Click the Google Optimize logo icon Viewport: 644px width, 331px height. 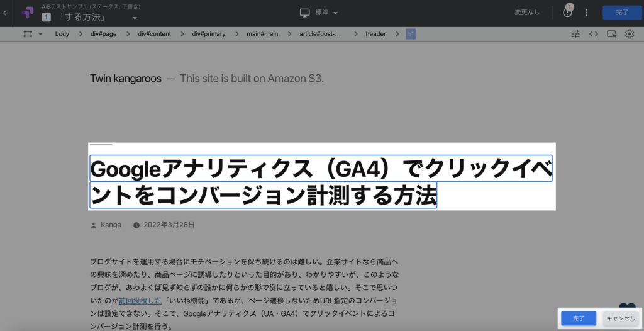point(28,13)
